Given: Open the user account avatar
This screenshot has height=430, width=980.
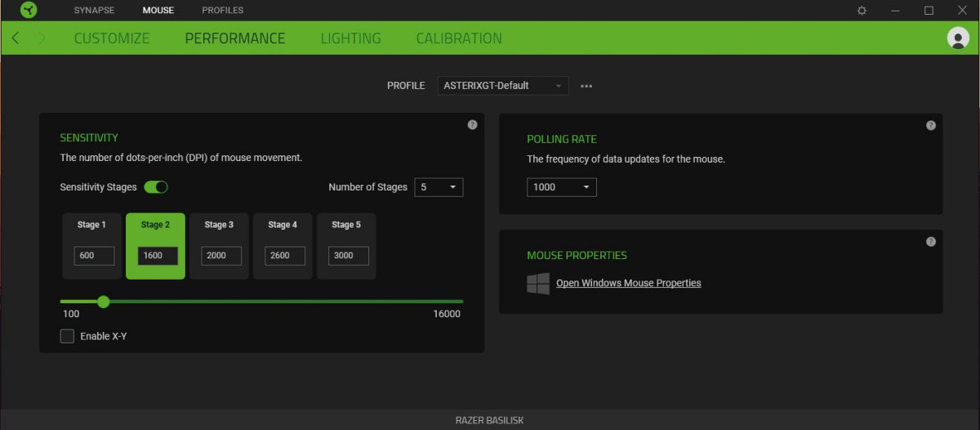Looking at the screenshot, I should pos(957,38).
